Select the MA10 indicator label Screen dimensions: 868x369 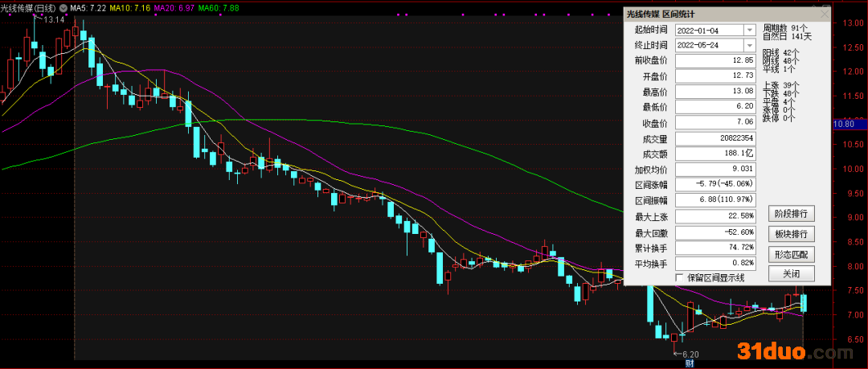[130, 7]
